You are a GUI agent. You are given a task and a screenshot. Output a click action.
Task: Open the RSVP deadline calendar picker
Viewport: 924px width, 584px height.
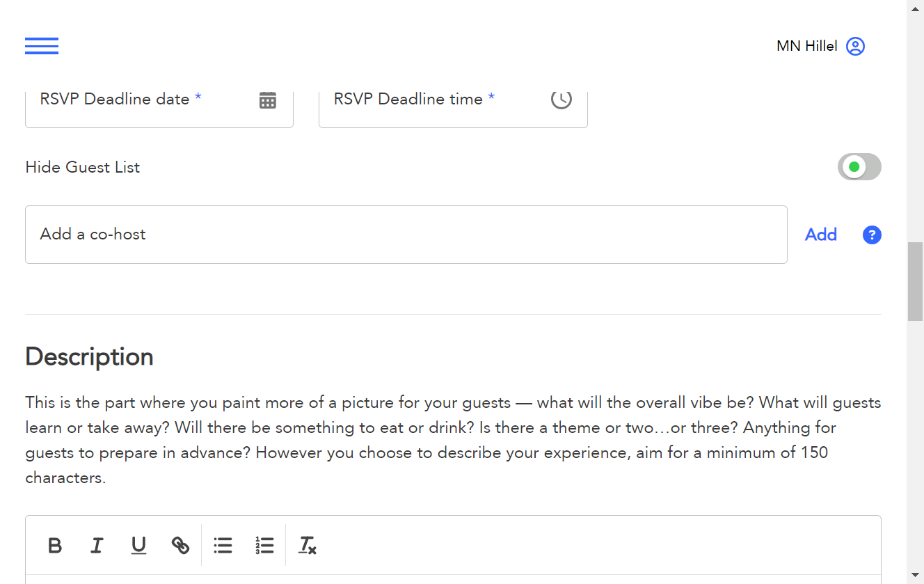point(268,100)
